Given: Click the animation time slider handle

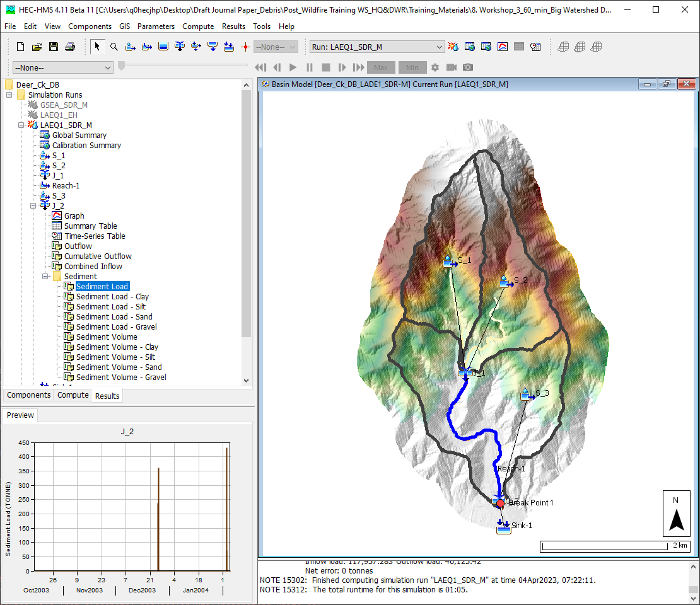Looking at the screenshot, I should coord(122,66).
